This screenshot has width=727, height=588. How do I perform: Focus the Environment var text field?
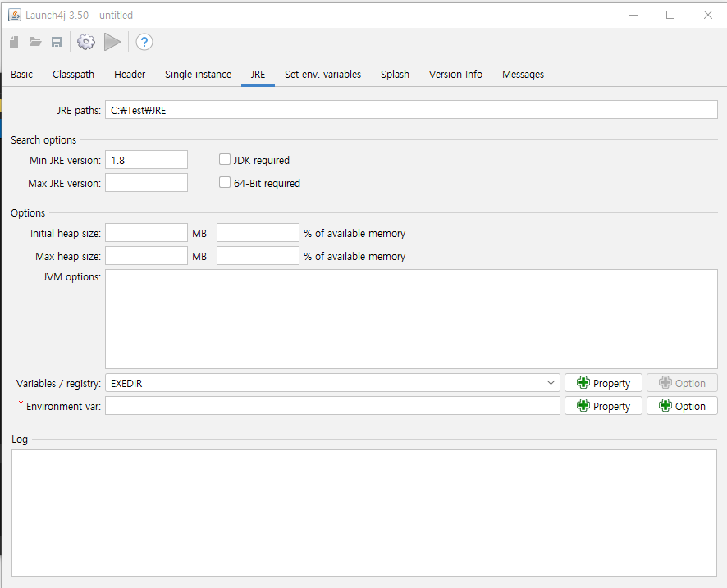[x=332, y=406]
